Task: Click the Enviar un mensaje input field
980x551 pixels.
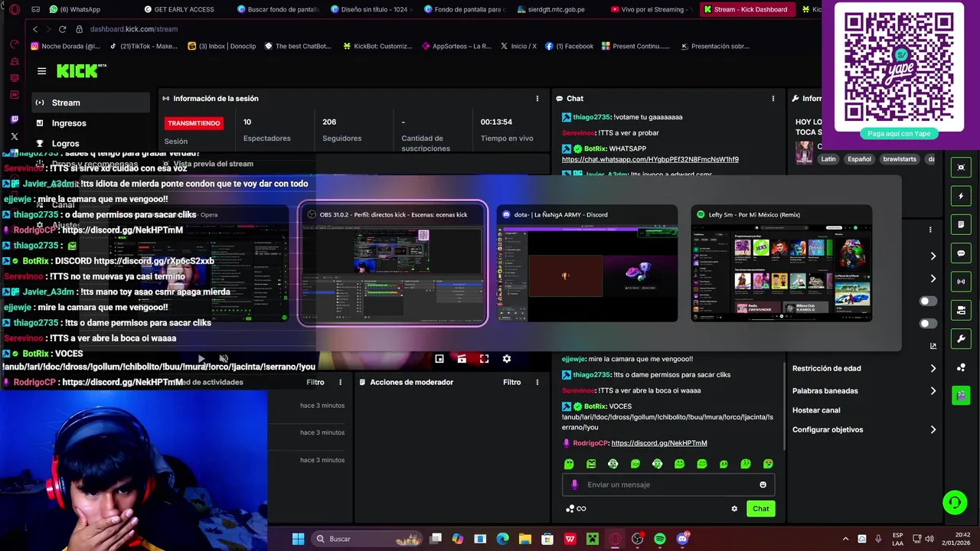Action: [668, 484]
